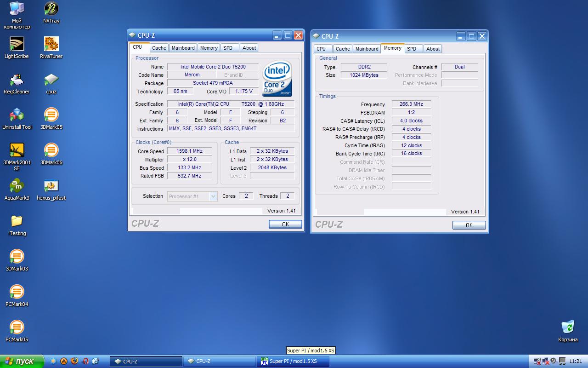
Task: Open Mainboard tab in the CPU-tab window
Action: pos(183,48)
